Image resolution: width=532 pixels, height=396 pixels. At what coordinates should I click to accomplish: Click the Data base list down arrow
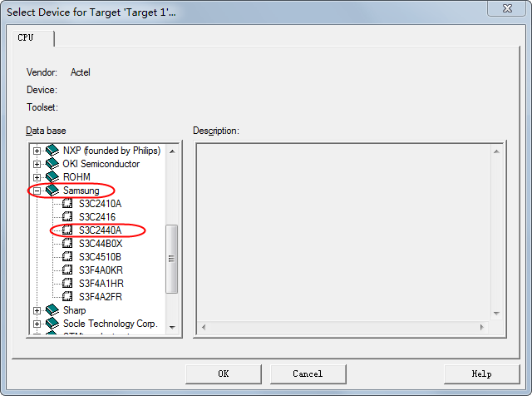coord(172,328)
